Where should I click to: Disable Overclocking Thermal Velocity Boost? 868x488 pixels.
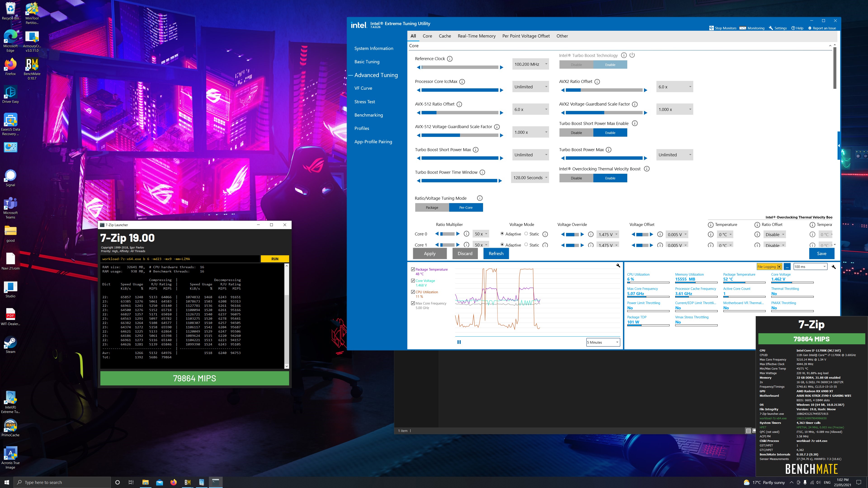pos(576,178)
